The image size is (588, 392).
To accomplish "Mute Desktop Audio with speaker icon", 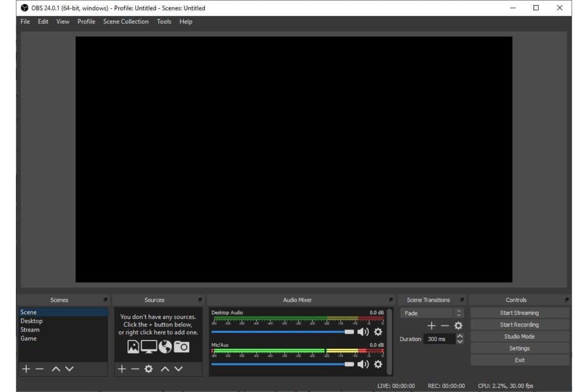I will pyautogui.click(x=363, y=332).
